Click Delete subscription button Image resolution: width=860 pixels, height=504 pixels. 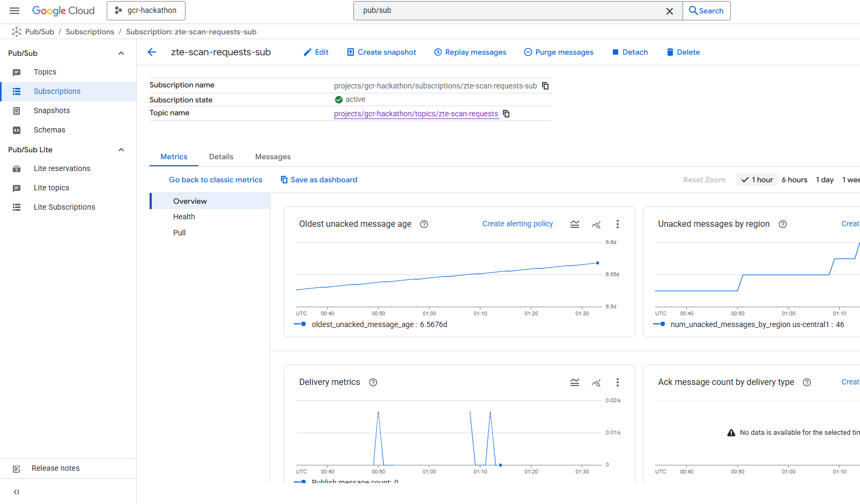tap(683, 52)
